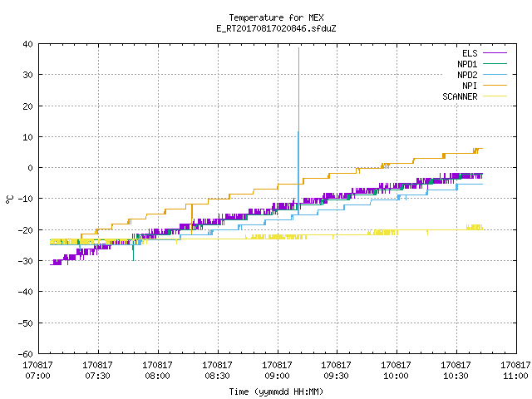Click the y-axis label -20
The width and height of the screenshot is (532, 399).
26,230
